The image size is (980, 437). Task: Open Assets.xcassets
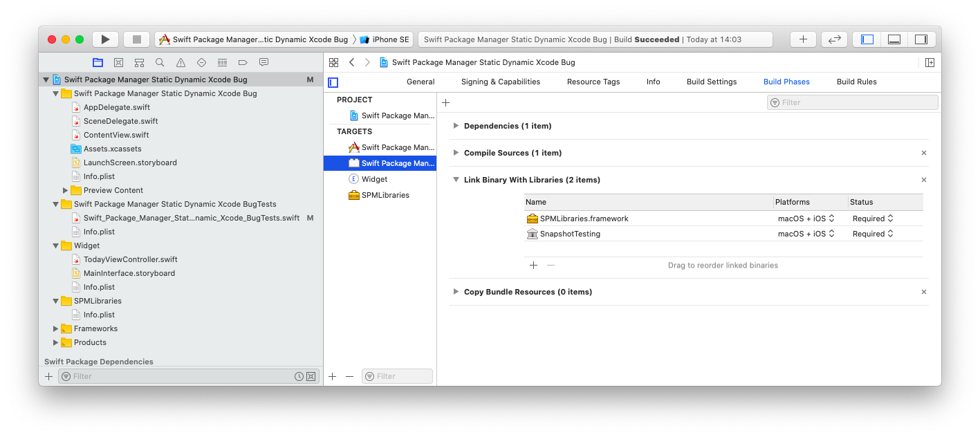112,149
